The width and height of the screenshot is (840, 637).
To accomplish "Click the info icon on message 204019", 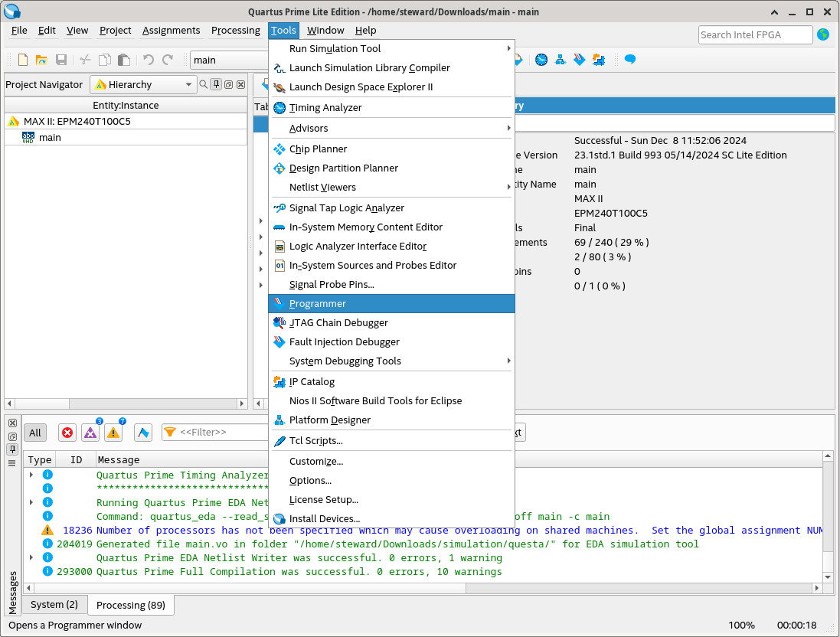I will tap(47, 544).
